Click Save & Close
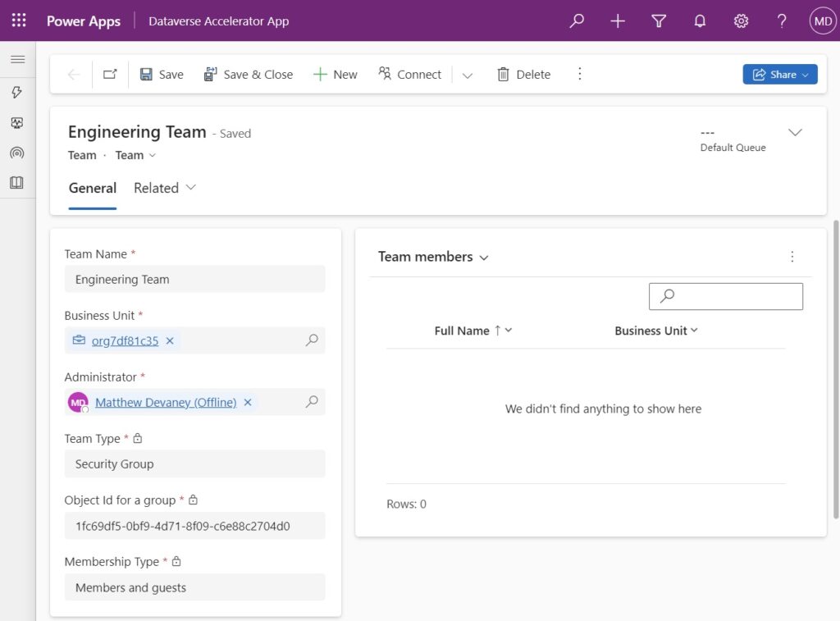Image resolution: width=840 pixels, height=621 pixels. click(248, 75)
